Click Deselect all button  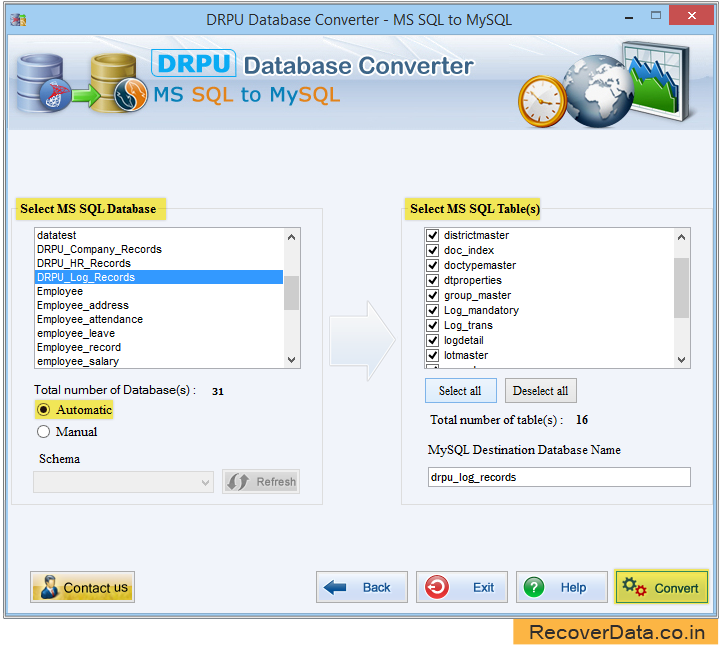(x=540, y=391)
